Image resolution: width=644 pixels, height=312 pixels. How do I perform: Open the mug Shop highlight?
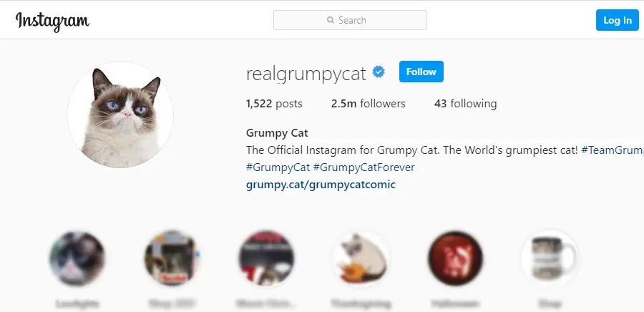(x=550, y=258)
